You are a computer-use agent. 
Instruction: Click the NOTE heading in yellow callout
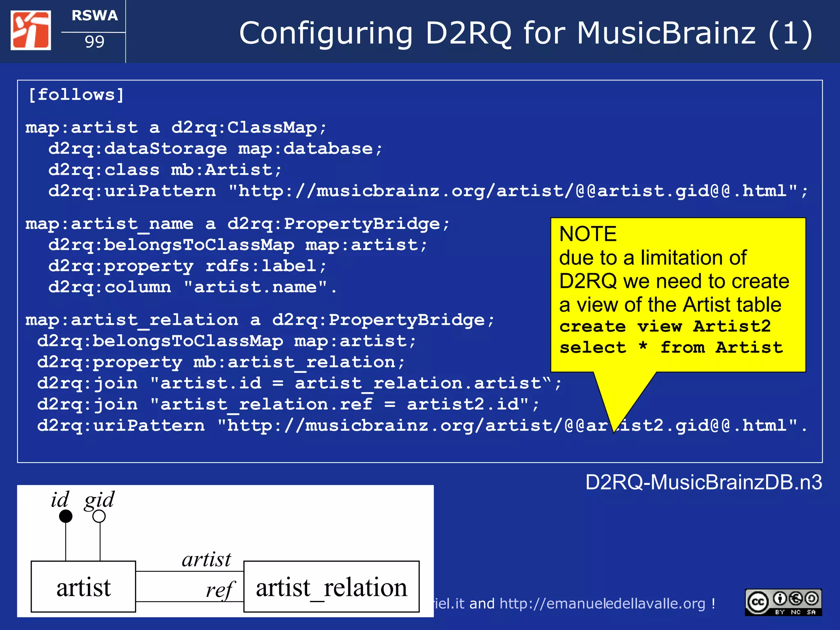[x=588, y=234]
